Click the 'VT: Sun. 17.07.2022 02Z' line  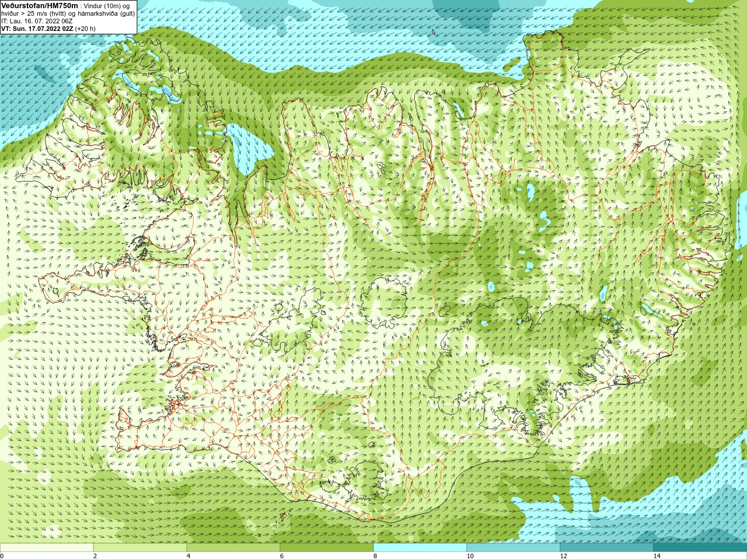pyautogui.click(x=37, y=29)
